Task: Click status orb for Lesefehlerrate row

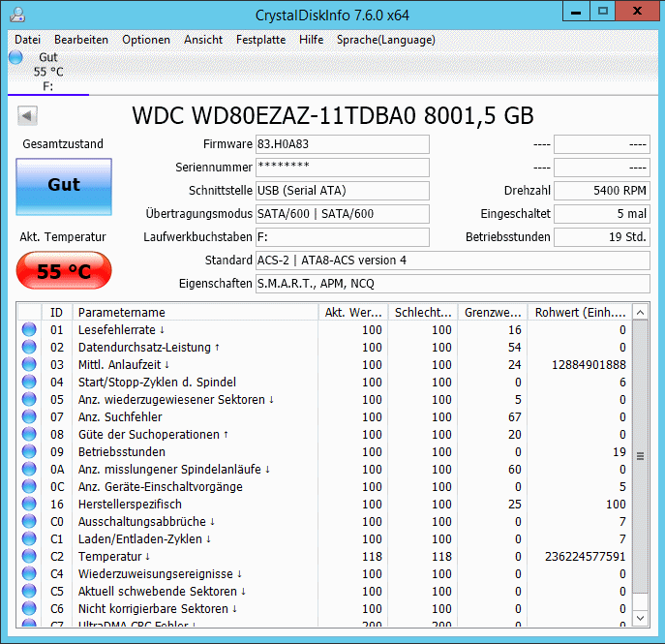Action: point(29,329)
